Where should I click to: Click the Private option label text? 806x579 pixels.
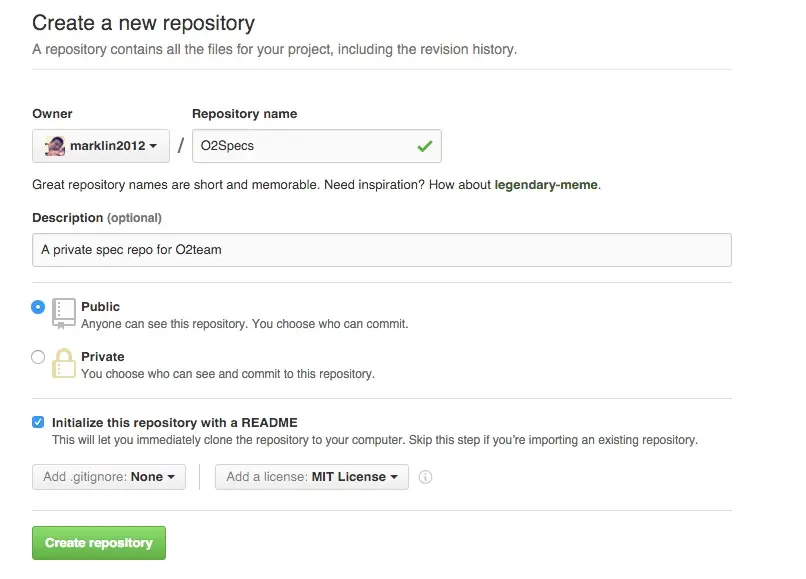point(103,356)
